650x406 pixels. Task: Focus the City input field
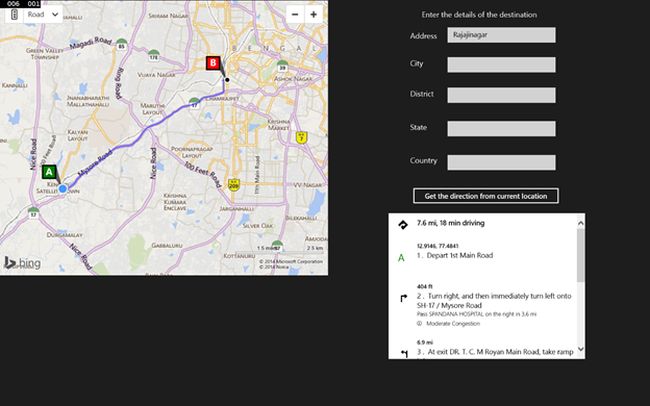(501, 65)
